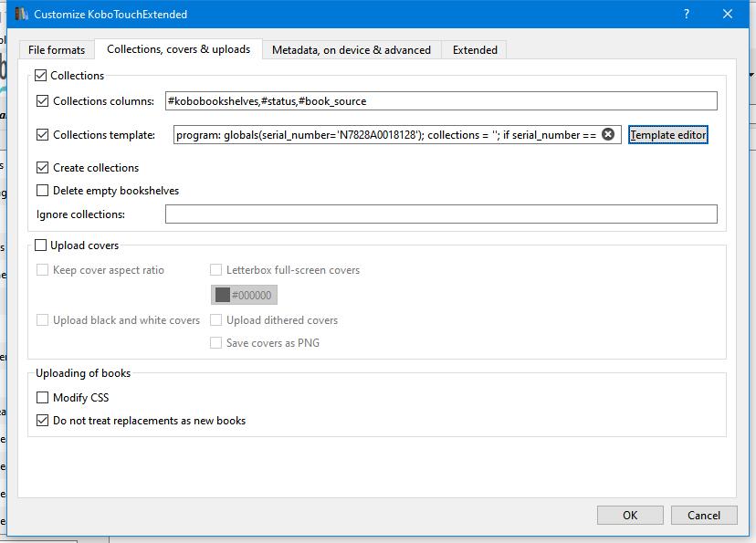The width and height of the screenshot is (756, 543).
Task: Open Metadata, on device & advanced tab
Action: tap(351, 49)
